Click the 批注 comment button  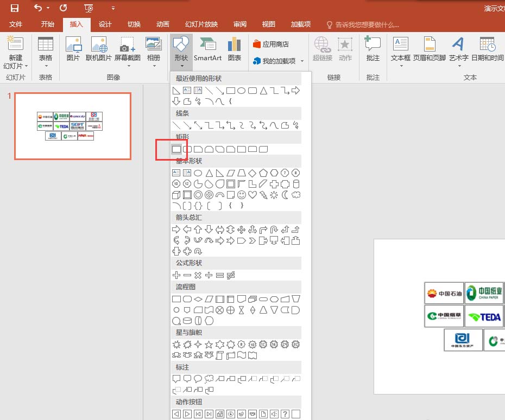click(x=373, y=49)
